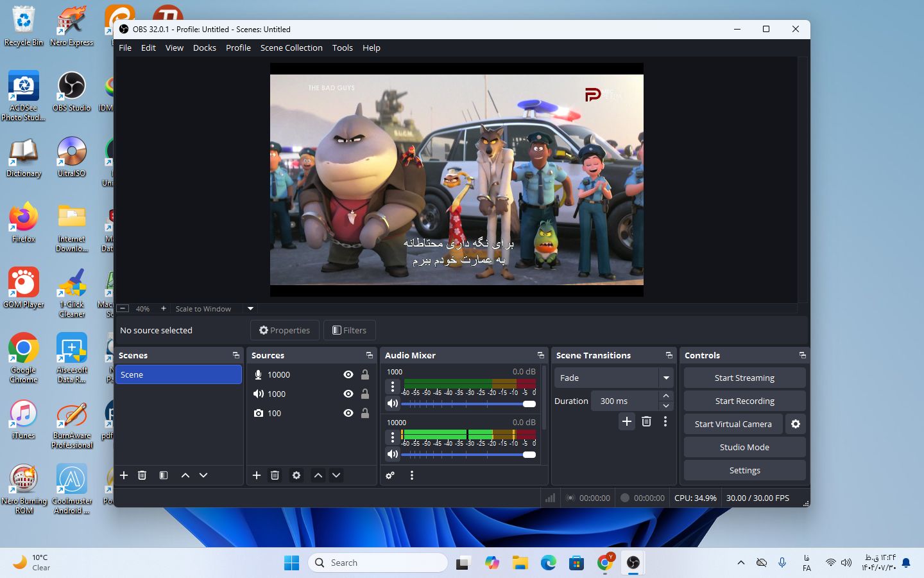Open source properties gear in Sources dock
Viewport: 924px width, 578px height.
tap(296, 475)
